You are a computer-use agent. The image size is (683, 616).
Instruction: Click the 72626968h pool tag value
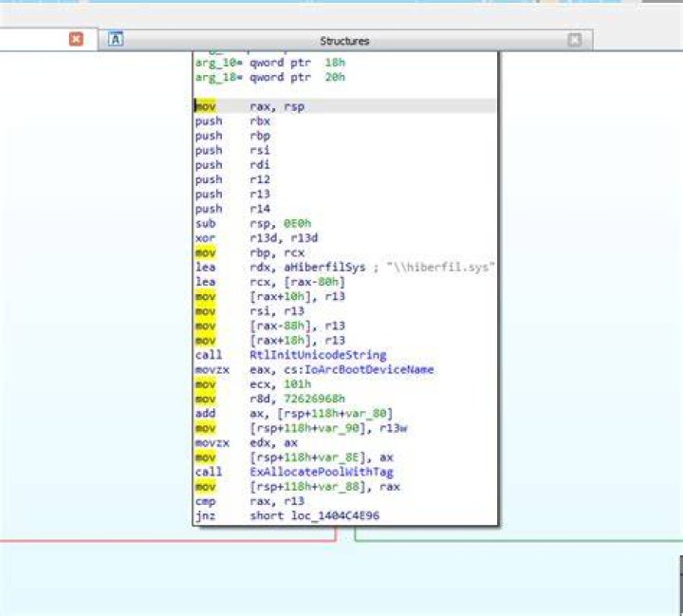(315, 399)
